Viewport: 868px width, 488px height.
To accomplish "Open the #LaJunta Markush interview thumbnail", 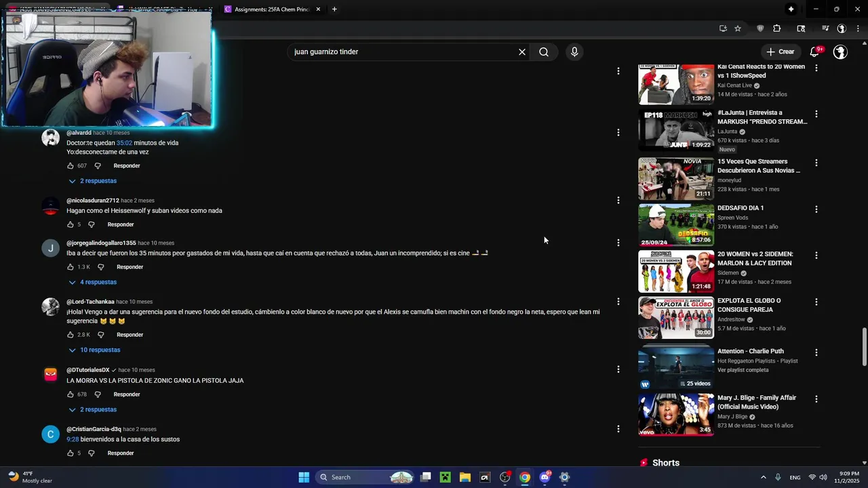I will [x=676, y=129].
